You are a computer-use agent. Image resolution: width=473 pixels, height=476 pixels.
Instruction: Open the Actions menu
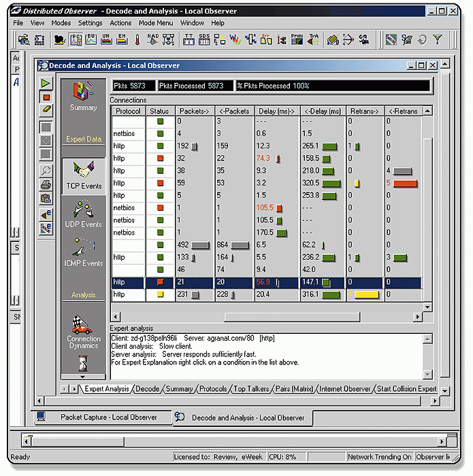coord(120,22)
